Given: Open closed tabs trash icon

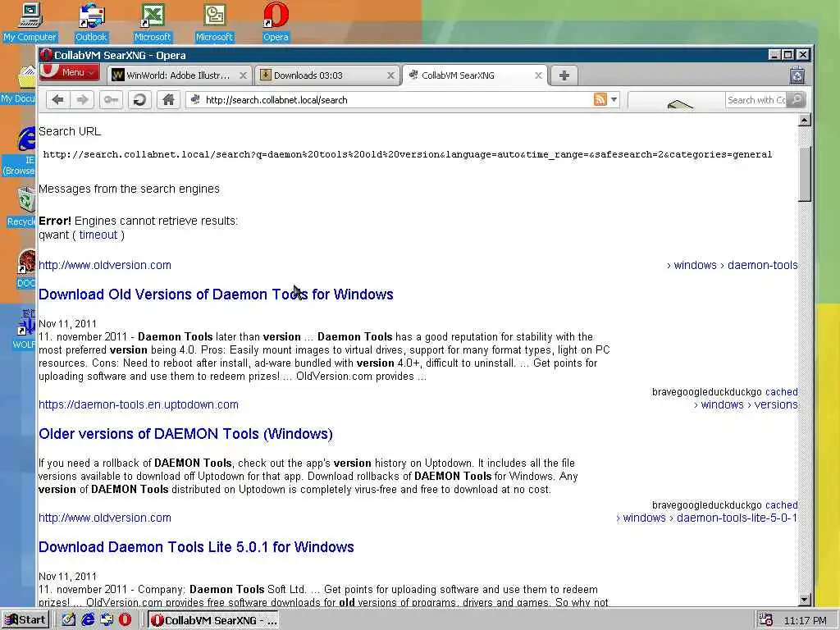Looking at the screenshot, I should click(x=797, y=75).
